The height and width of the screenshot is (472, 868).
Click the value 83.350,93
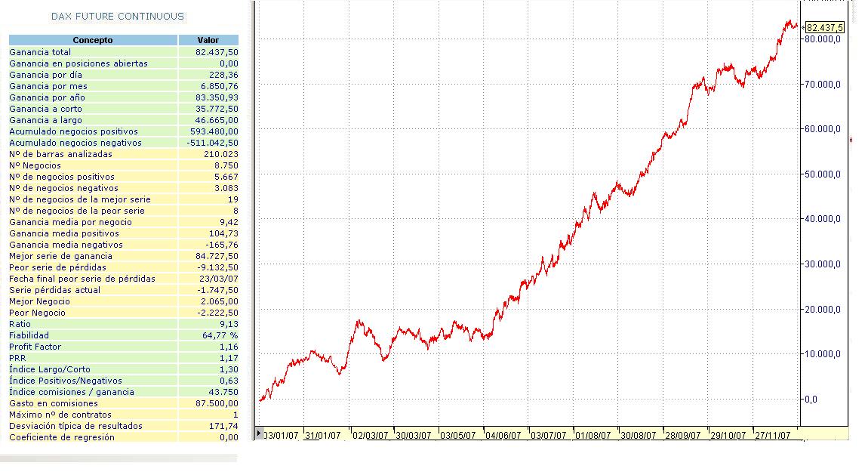click(x=217, y=97)
